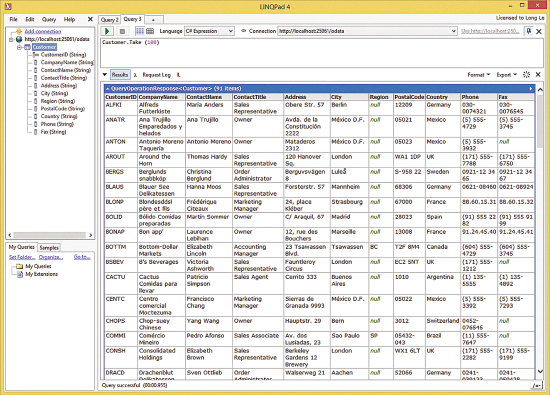Click the Country column header in results
Image resolution: width=550 pixels, height=395 pixels.
(x=443, y=97)
